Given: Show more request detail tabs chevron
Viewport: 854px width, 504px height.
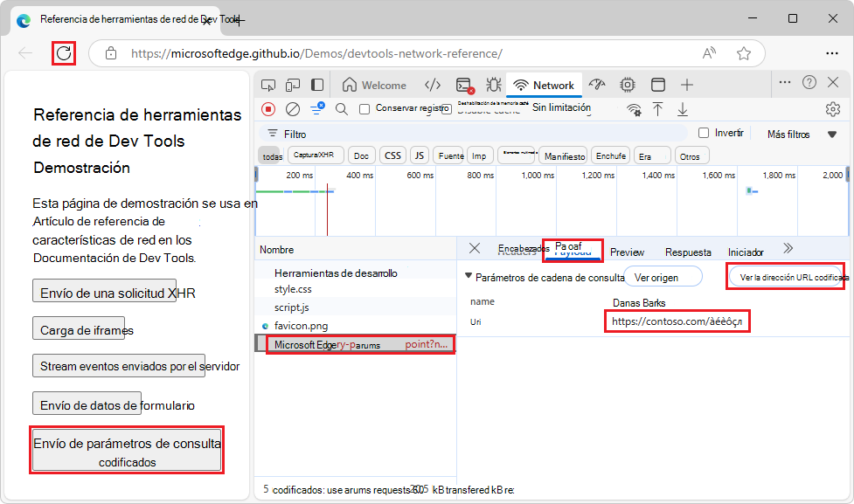Looking at the screenshot, I should click(x=788, y=249).
